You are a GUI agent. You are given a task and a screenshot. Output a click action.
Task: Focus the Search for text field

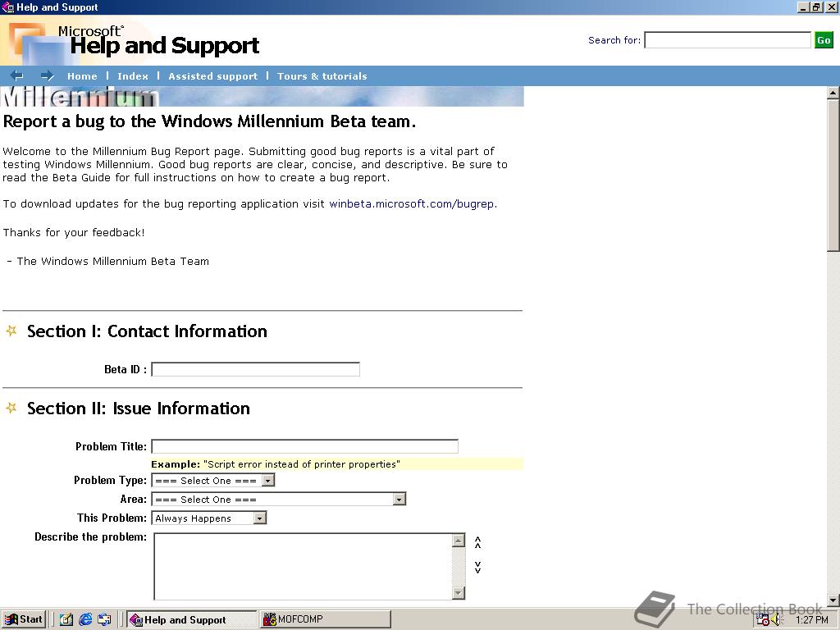[728, 40]
